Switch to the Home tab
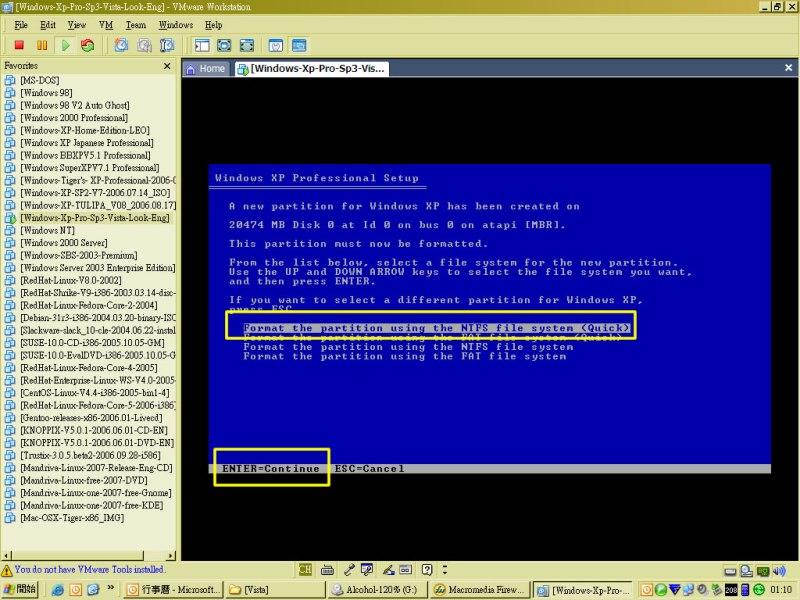 (207, 69)
